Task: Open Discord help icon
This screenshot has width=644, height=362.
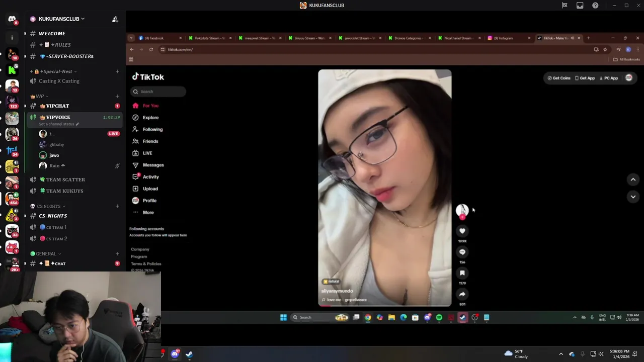Action: 595,6
